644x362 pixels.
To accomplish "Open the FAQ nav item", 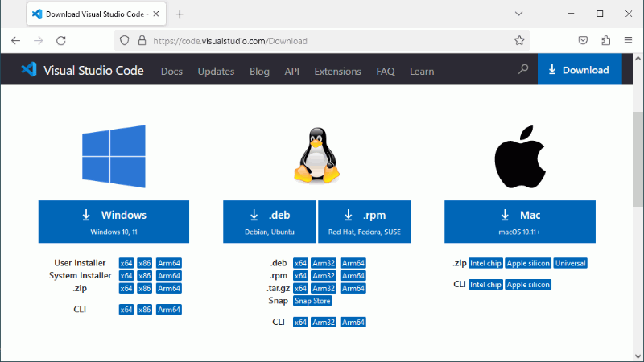I will pos(386,72).
